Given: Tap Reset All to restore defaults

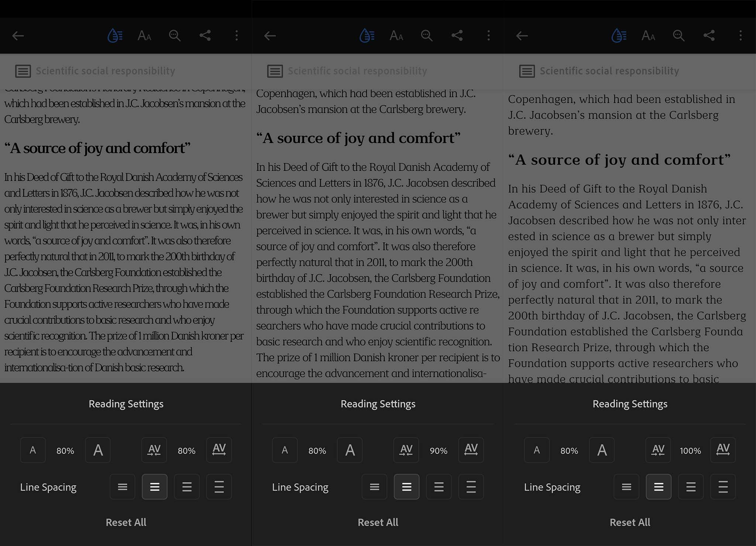Looking at the screenshot, I should 126,522.
